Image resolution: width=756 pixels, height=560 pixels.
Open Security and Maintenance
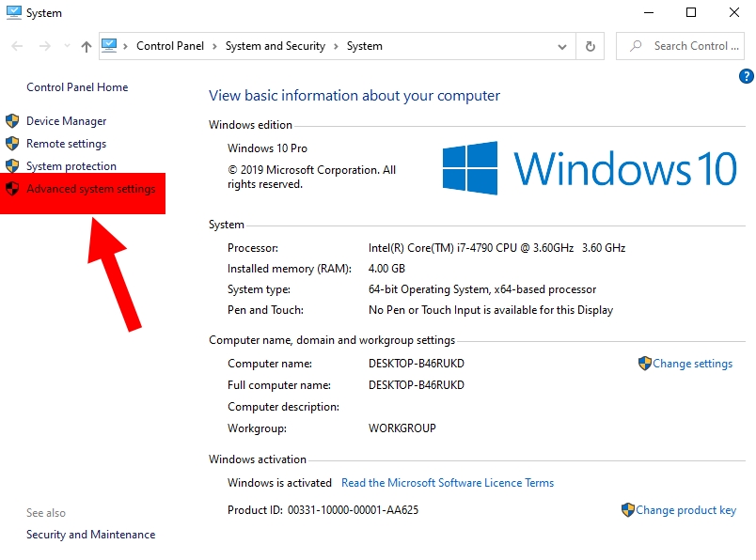(x=90, y=535)
